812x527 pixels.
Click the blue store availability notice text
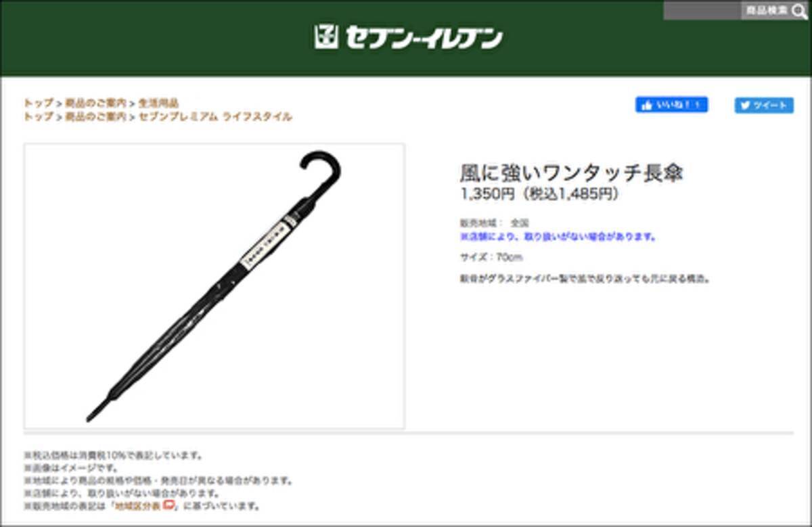[x=558, y=237]
